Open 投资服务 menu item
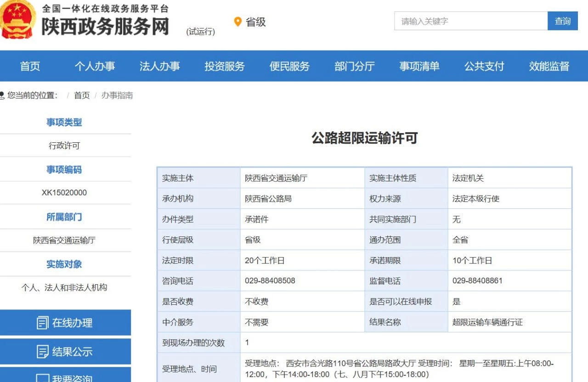This screenshot has width=588, height=382. (x=225, y=66)
